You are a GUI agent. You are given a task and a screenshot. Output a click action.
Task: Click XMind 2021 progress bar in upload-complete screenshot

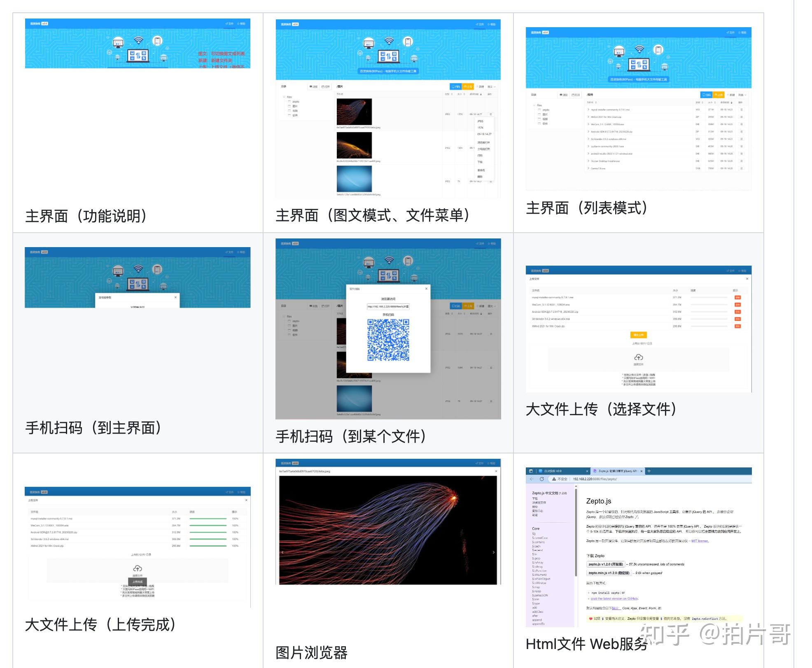208,546
